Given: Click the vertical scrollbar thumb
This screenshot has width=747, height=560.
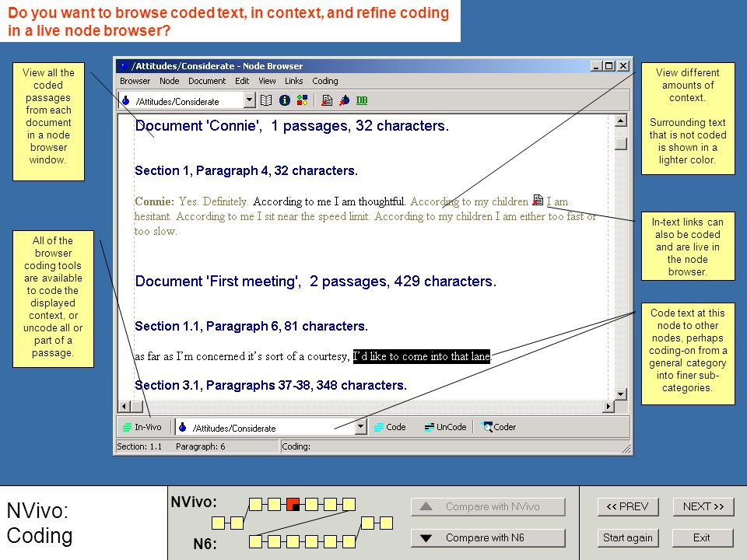Looking at the screenshot, I should point(620,144).
